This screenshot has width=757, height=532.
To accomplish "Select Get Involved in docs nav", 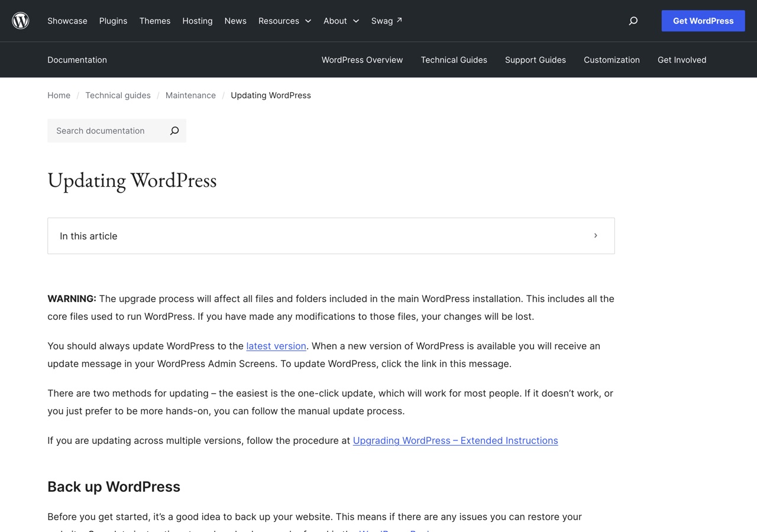I will click(x=682, y=60).
